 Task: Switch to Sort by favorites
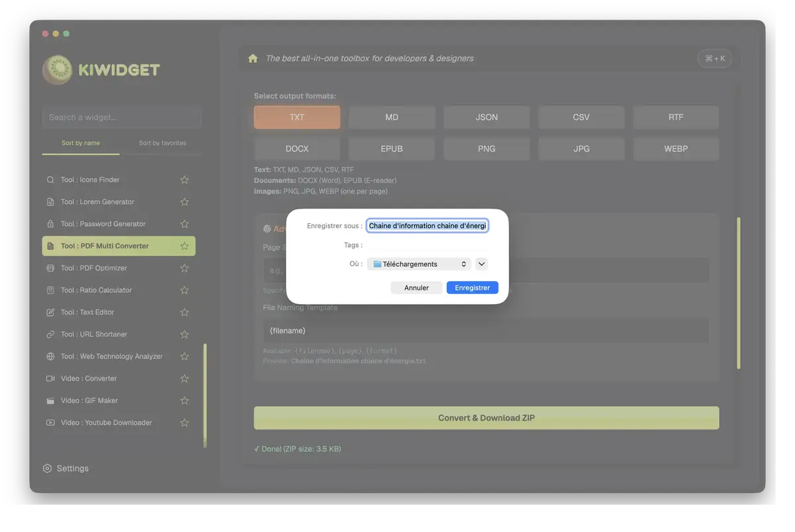pyautogui.click(x=162, y=142)
